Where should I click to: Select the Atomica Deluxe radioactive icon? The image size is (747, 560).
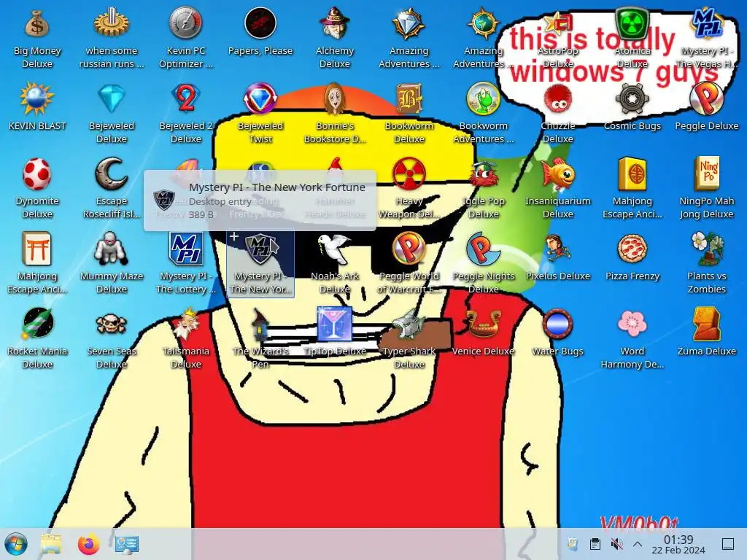(x=632, y=23)
